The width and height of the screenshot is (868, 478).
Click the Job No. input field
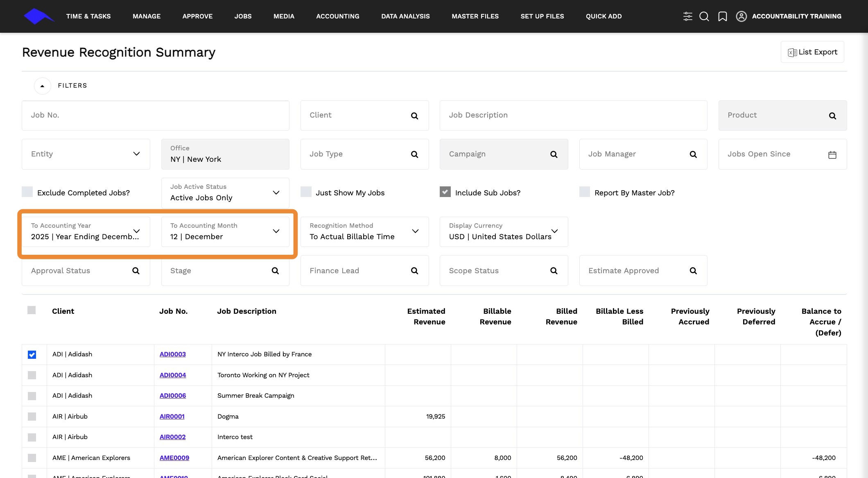pos(156,116)
